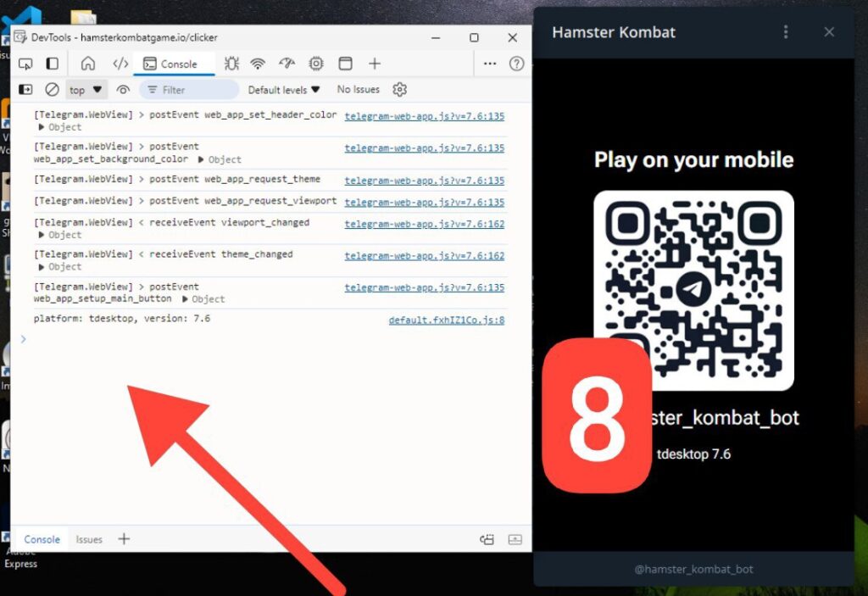Expand Object under viewport_changed log
The height and width of the screenshot is (596, 868).
(60, 235)
